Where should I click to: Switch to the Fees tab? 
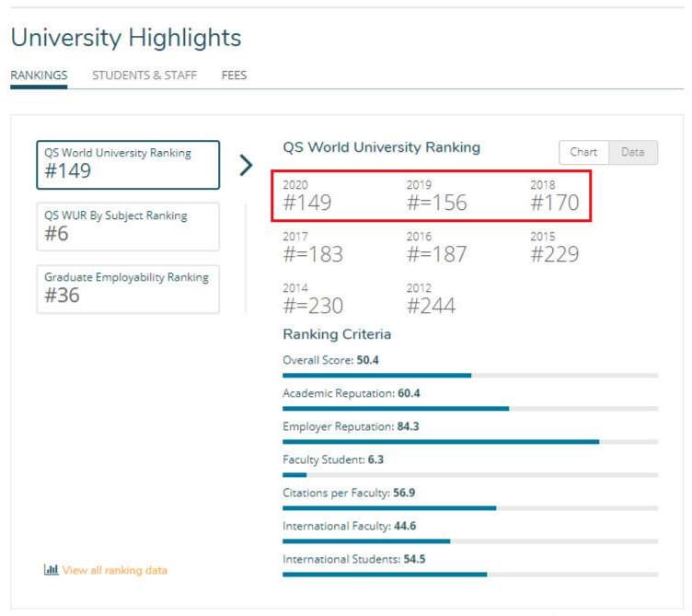click(x=235, y=76)
